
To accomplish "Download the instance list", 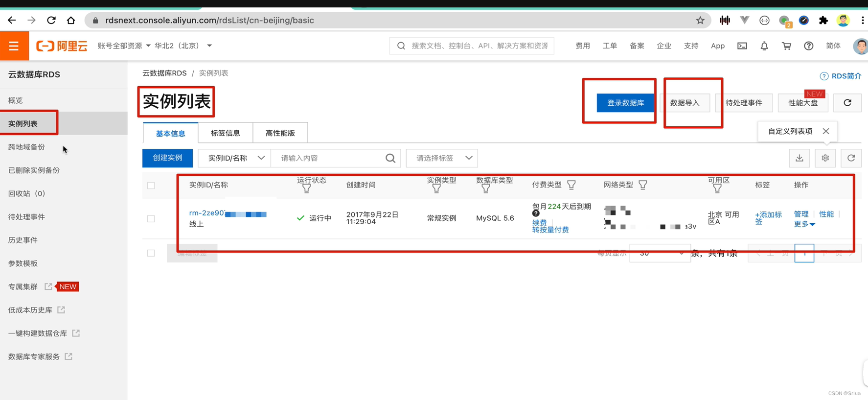I will click(x=799, y=158).
